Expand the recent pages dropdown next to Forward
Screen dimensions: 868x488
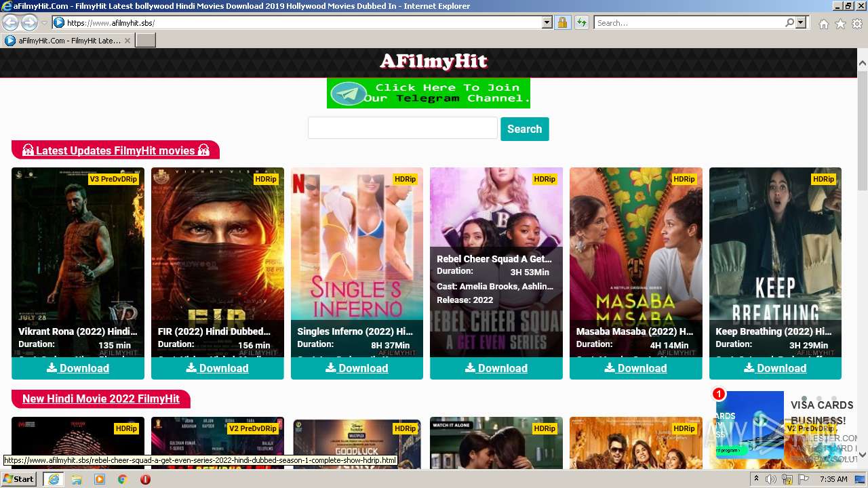pyautogui.click(x=44, y=23)
